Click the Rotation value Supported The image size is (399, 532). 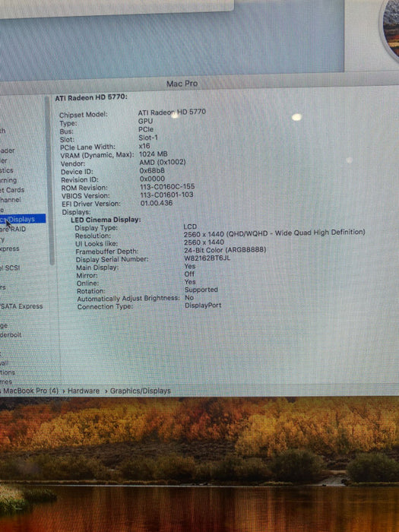point(201,290)
